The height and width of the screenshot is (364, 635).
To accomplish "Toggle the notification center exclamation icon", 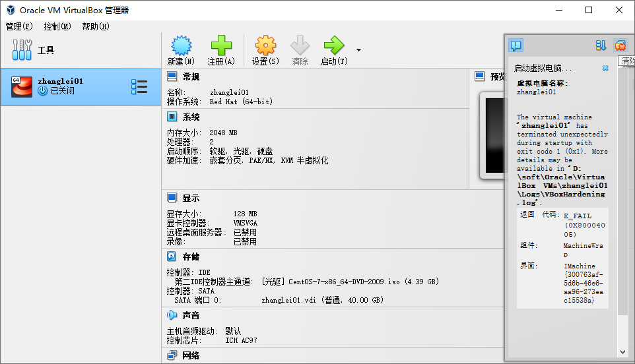I will (516, 45).
